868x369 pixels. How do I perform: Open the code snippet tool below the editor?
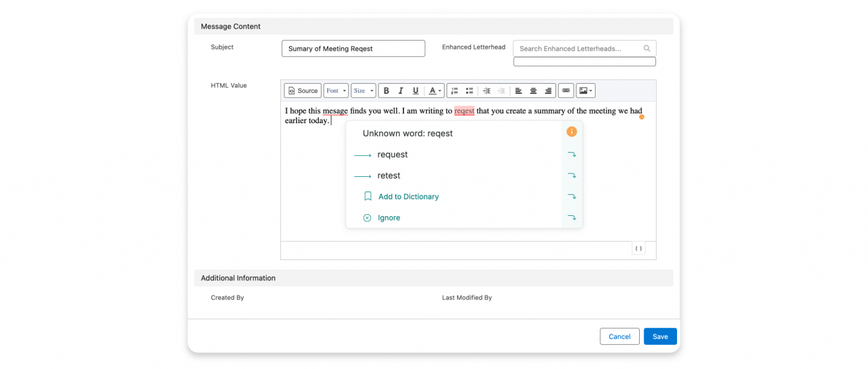(x=639, y=248)
